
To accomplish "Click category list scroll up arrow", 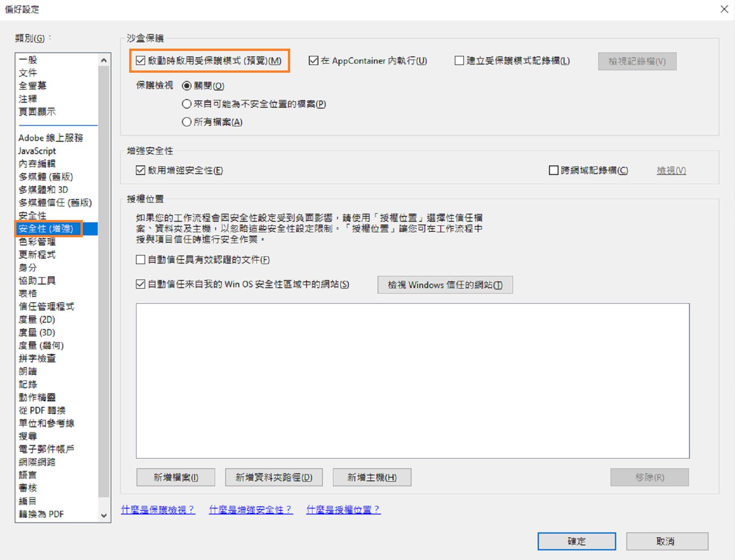I will [104, 60].
